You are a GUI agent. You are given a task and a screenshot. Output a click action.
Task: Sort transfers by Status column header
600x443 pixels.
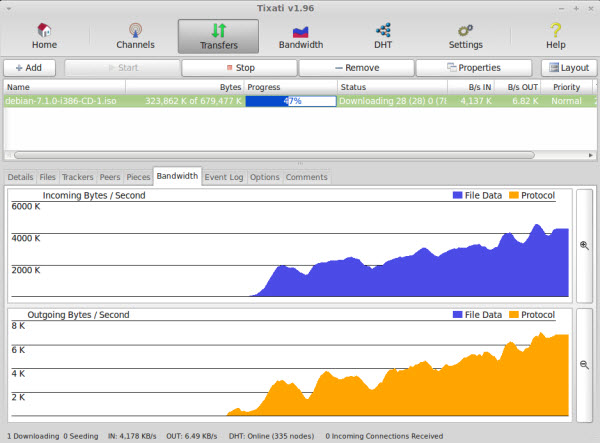click(x=392, y=87)
